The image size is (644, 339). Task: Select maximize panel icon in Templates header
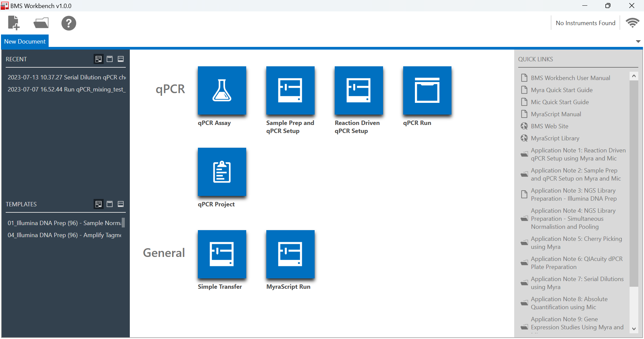click(110, 204)
